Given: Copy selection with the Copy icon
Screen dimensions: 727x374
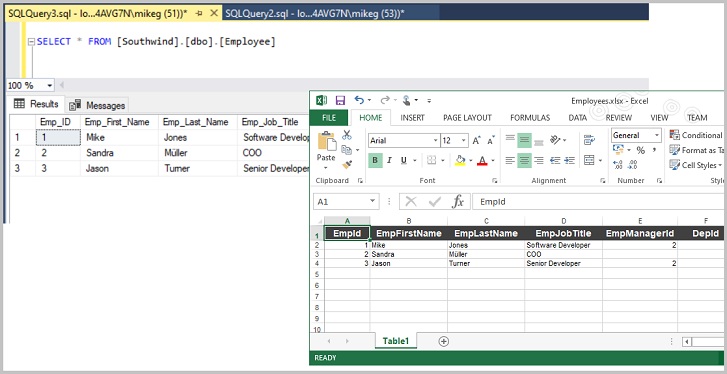Looking at the screenshot, I should [346, 150].
